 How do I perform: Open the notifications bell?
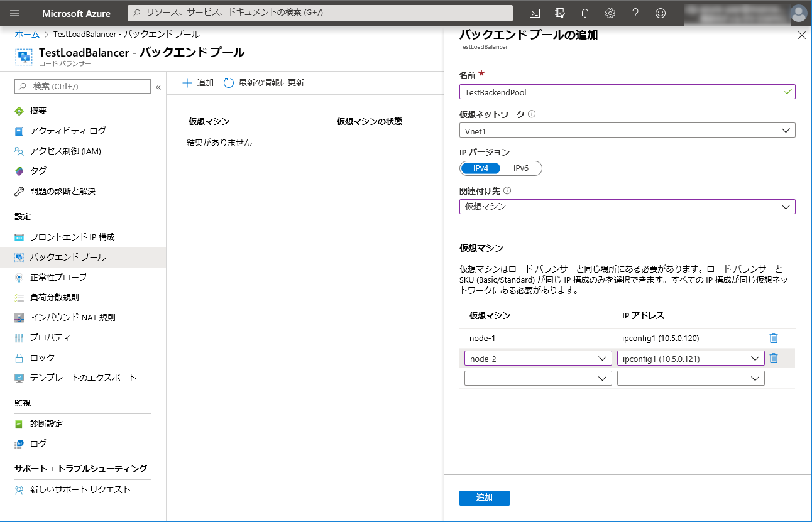coord(585,13)
